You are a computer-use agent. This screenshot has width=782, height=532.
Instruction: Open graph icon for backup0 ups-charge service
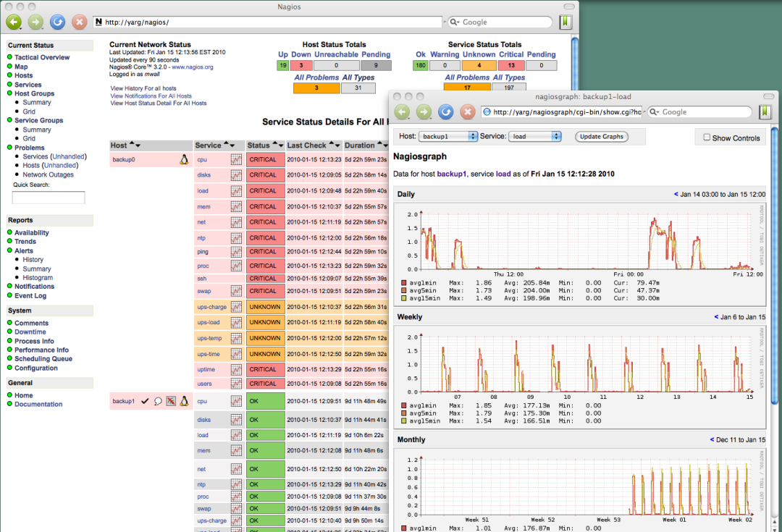click(236, 307)
